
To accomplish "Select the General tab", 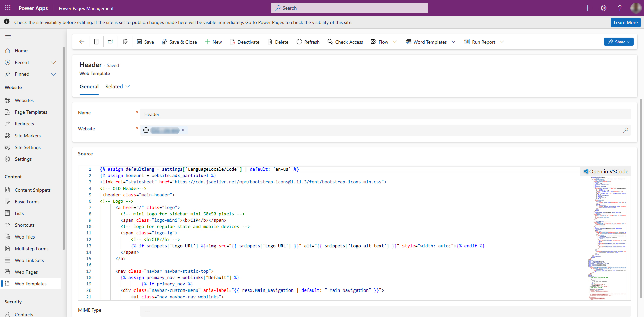I will click(89, 87).
